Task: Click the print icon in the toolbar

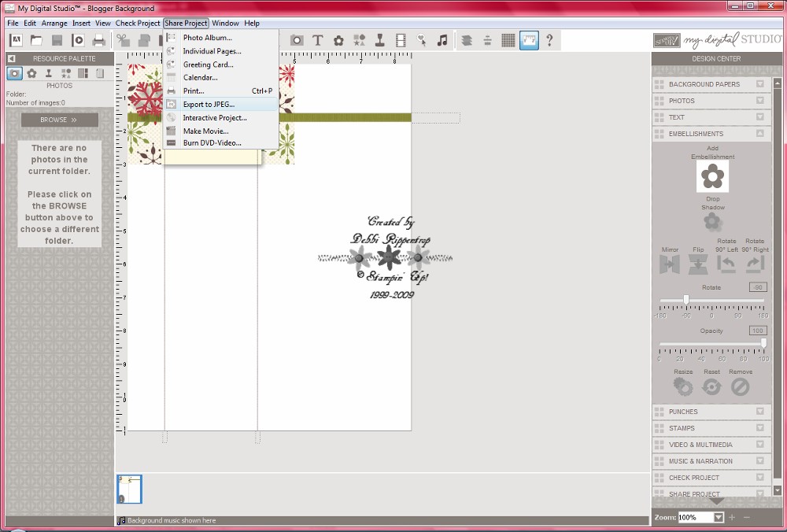Action: [x=99, y=40]
